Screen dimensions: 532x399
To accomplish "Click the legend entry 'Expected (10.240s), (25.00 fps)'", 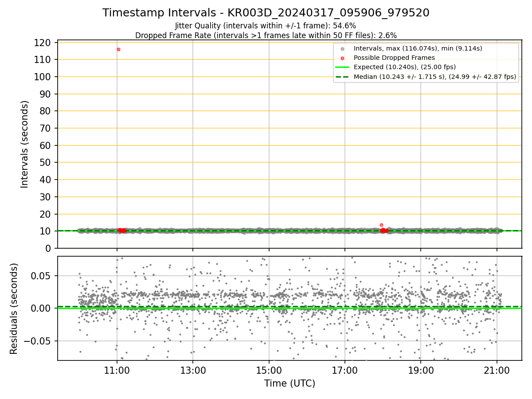I will pyautogui.click(x=405, y=67).
